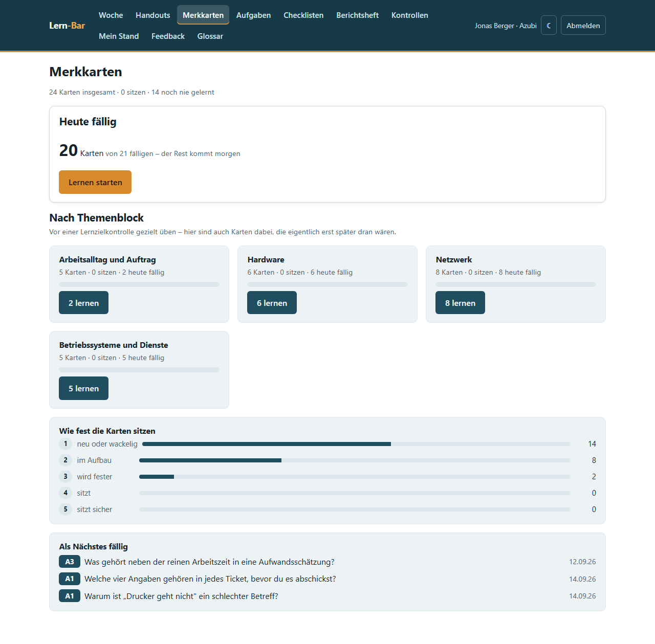Click the Abmelden button
The image size is (655, 644).
click(583, 25)
